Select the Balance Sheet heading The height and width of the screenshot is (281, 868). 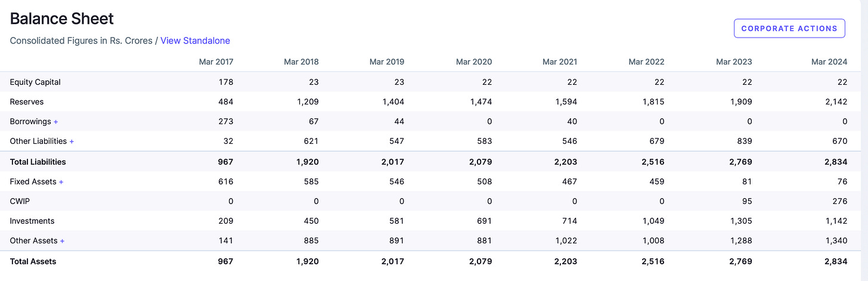[x=62, y=18]
